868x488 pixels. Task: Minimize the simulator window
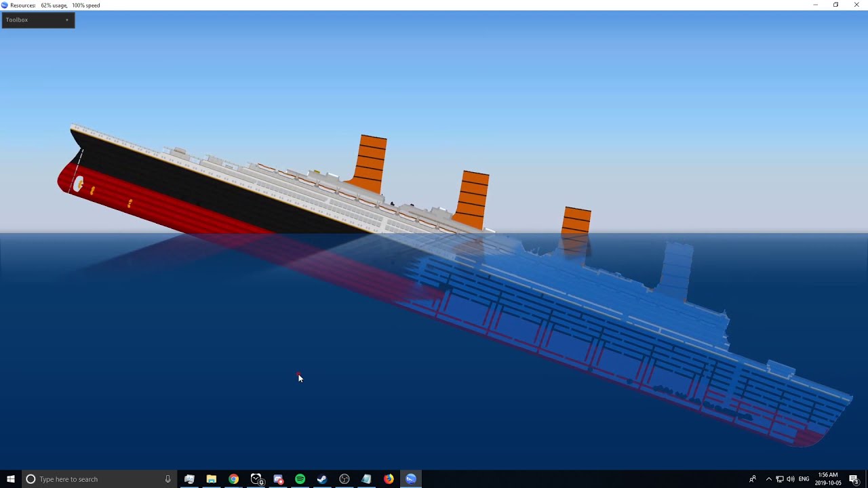click(815, 5)
